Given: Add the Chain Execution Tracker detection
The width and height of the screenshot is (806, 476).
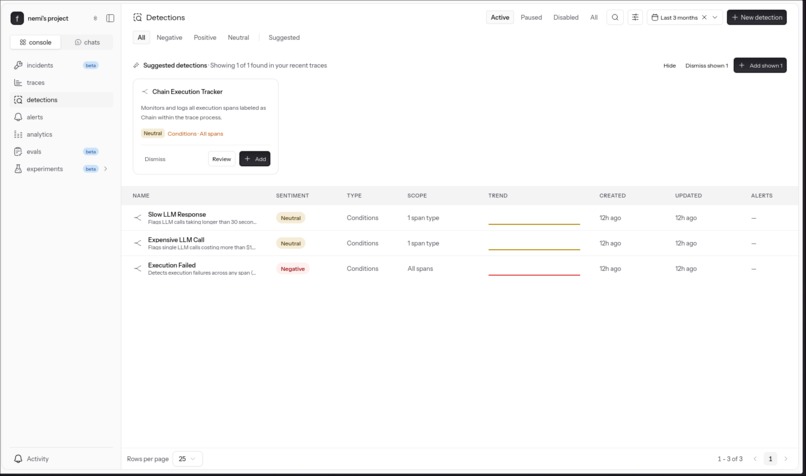Looking at the screenshot, I should [x=254, y=159].
